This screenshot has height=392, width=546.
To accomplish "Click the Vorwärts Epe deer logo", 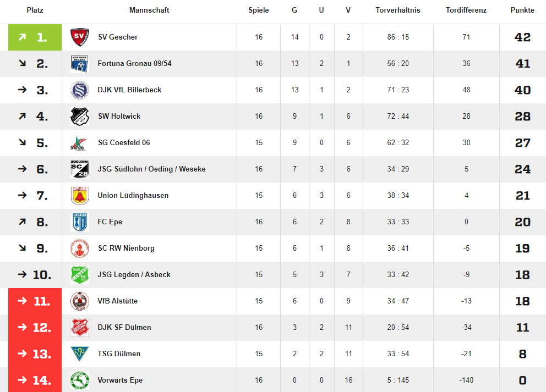I will click(79, 380).
